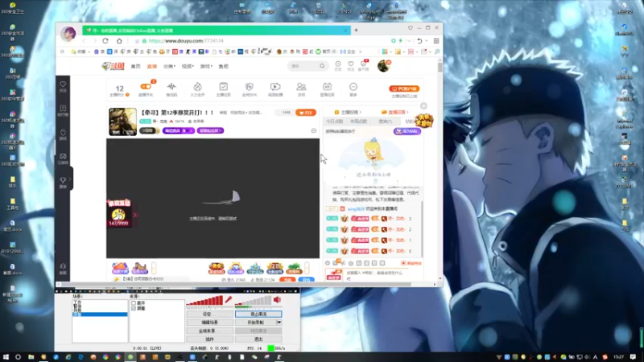Expand the 分类 dropdown in Douyu nav

click(169, 66)
